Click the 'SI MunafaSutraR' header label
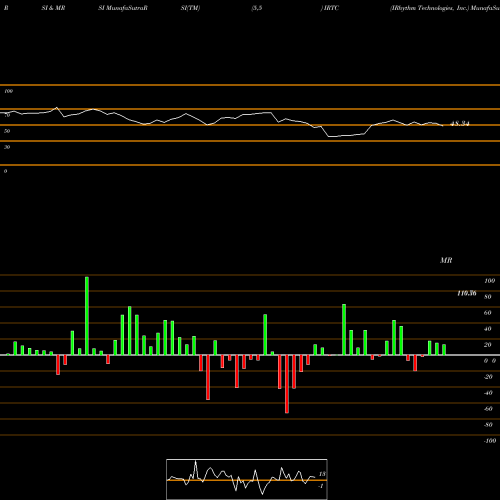500x500 pixels. tap(123, 8)
